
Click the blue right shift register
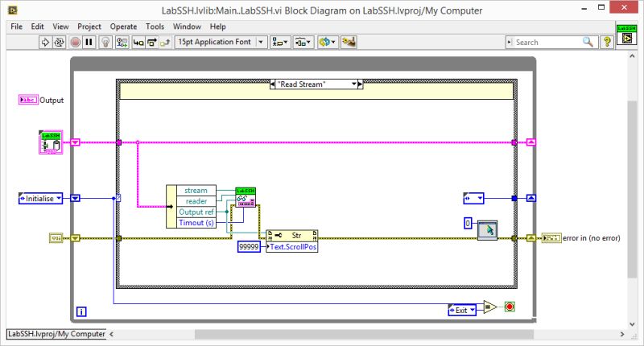pyautogui.click(x=531, y=198)
